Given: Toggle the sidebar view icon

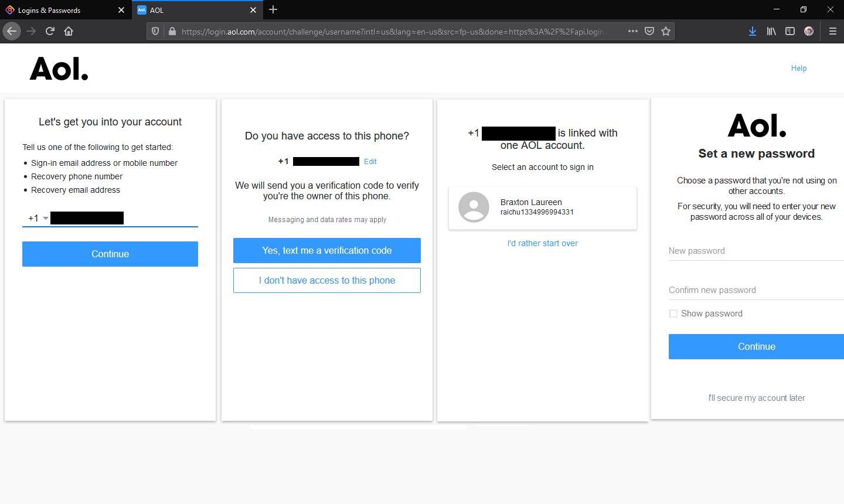Looking at the screenshot, I should 790,31.
